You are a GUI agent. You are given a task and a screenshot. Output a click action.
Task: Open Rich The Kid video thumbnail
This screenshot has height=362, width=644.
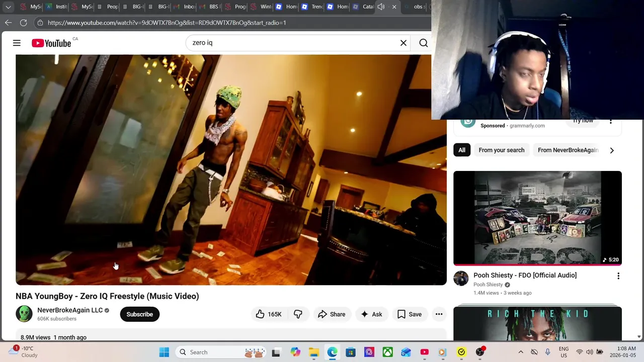[x=537, y=323]
